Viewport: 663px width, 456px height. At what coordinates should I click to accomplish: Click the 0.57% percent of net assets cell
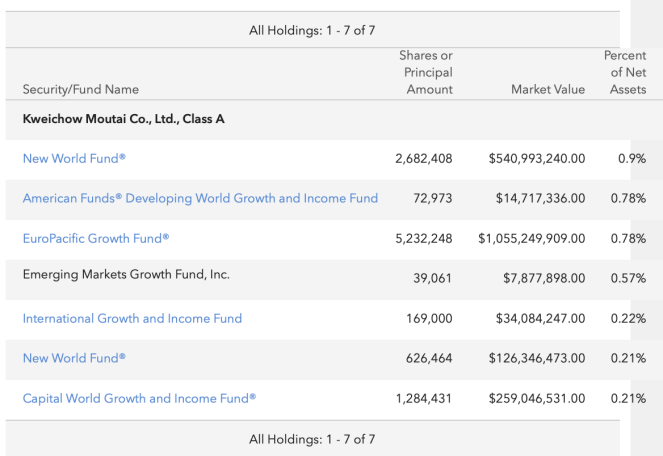[628, 278]
